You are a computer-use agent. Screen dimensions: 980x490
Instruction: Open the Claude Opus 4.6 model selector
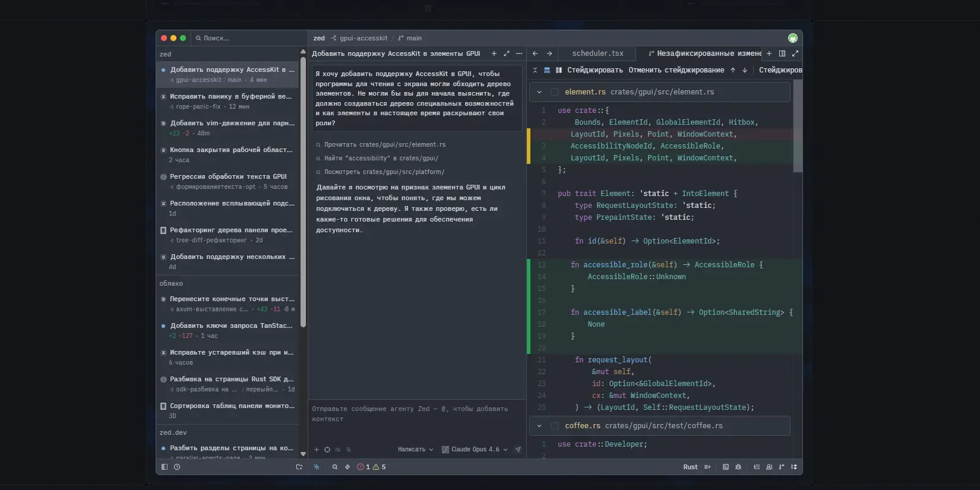coord(475,450)
